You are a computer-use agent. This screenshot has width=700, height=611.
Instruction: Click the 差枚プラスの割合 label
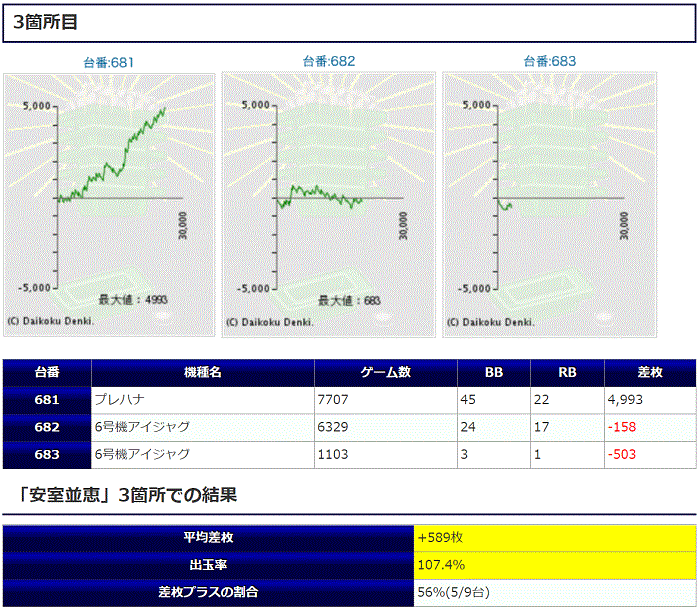coord(208,593)
